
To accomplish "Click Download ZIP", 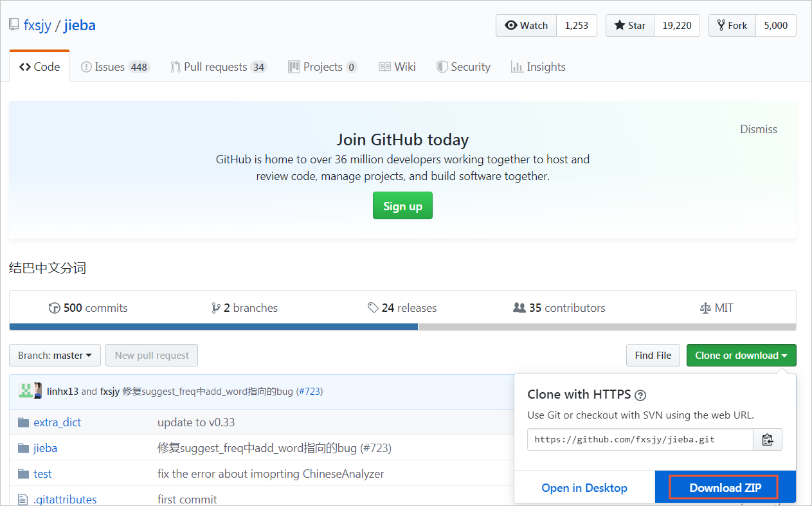I will pyautogui.click(x=724, y=487).
